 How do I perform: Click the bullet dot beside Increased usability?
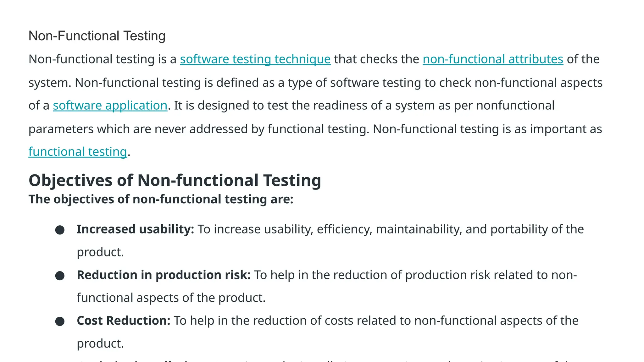(60, 230)
